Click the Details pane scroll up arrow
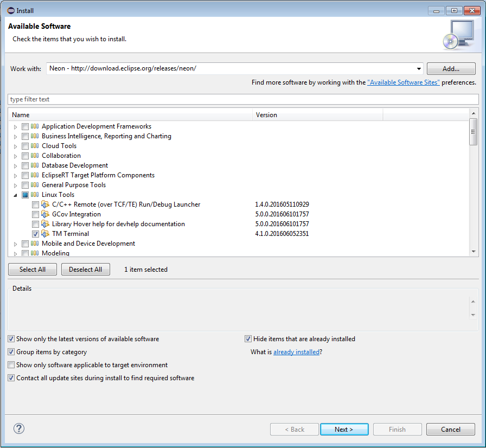486x448 pixels. [473, 301]
